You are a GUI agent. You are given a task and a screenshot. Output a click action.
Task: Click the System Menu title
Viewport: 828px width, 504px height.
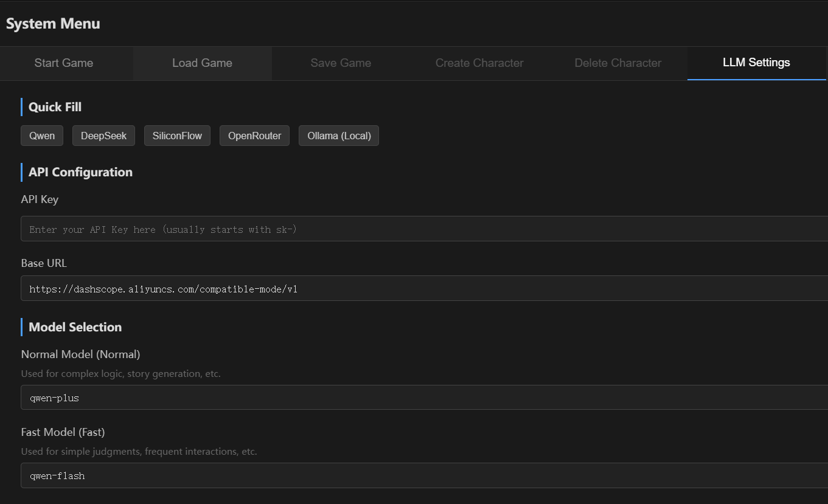[53, 24]
